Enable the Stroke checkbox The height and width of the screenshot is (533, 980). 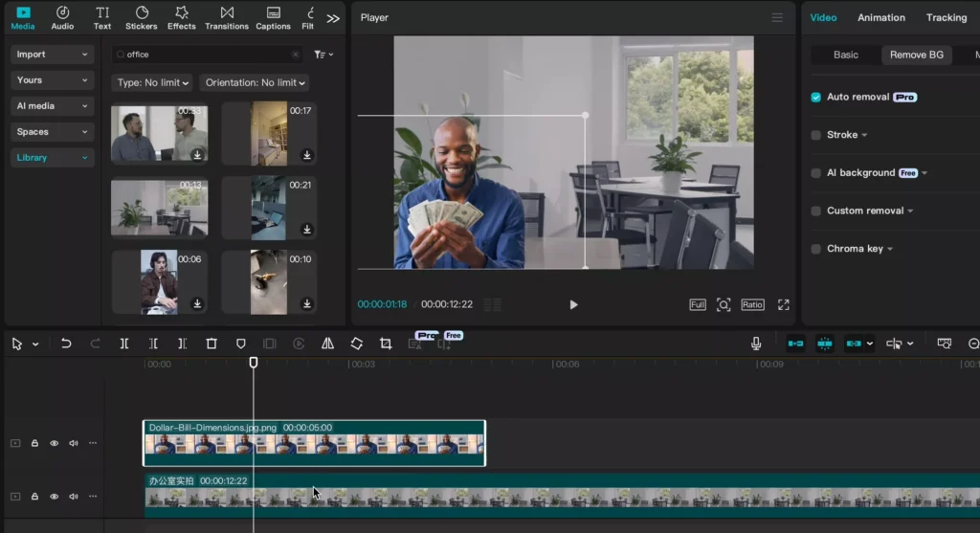tap(815, 135)
